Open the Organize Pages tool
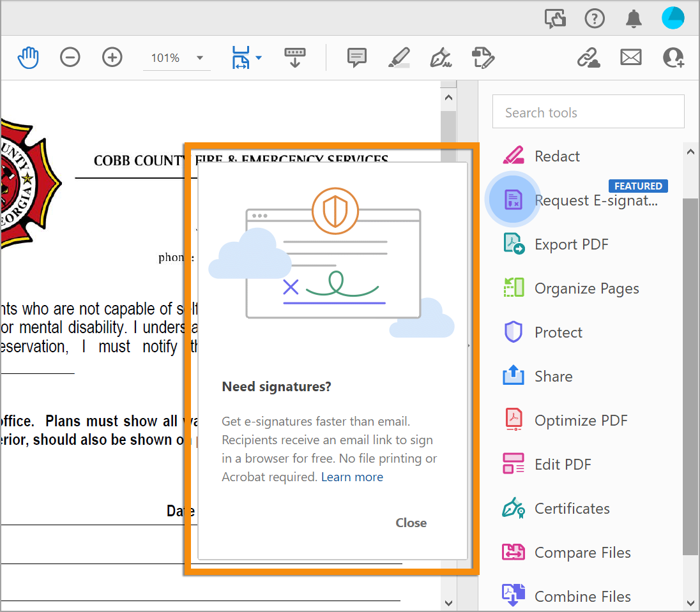The width and height of the screenshot is (700, 612). [586, 288]
